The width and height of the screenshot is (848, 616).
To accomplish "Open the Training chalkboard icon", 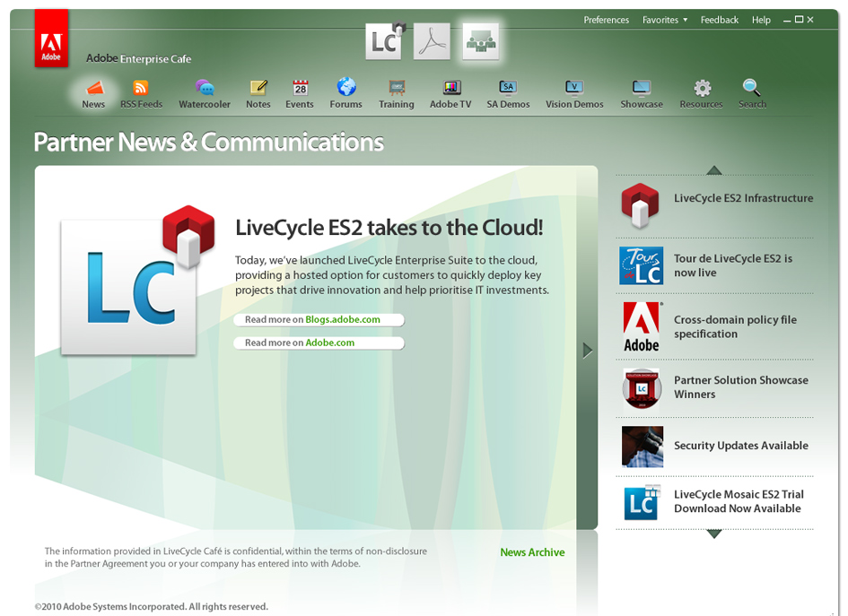I will pyautogui.click(x=397, y=88).
